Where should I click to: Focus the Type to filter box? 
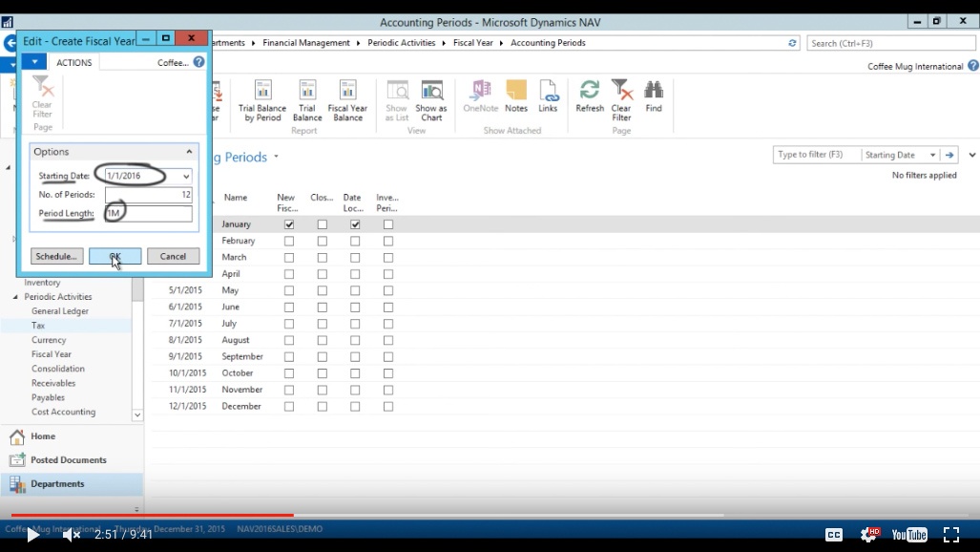[x=817, y=155]
